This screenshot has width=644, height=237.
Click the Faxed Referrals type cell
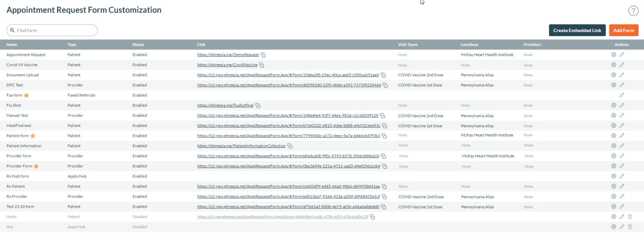pyautogui.click(x=81, y=95)
